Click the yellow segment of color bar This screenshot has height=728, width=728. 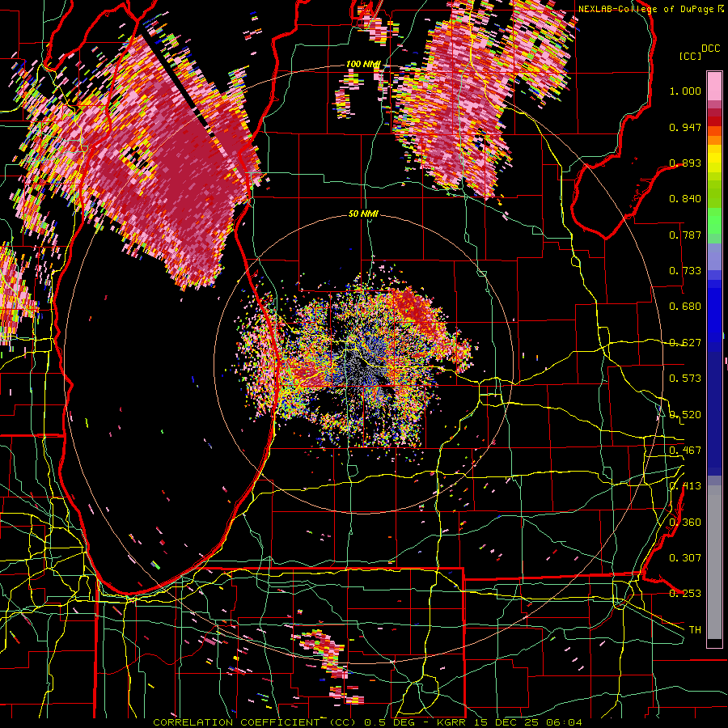714,160
